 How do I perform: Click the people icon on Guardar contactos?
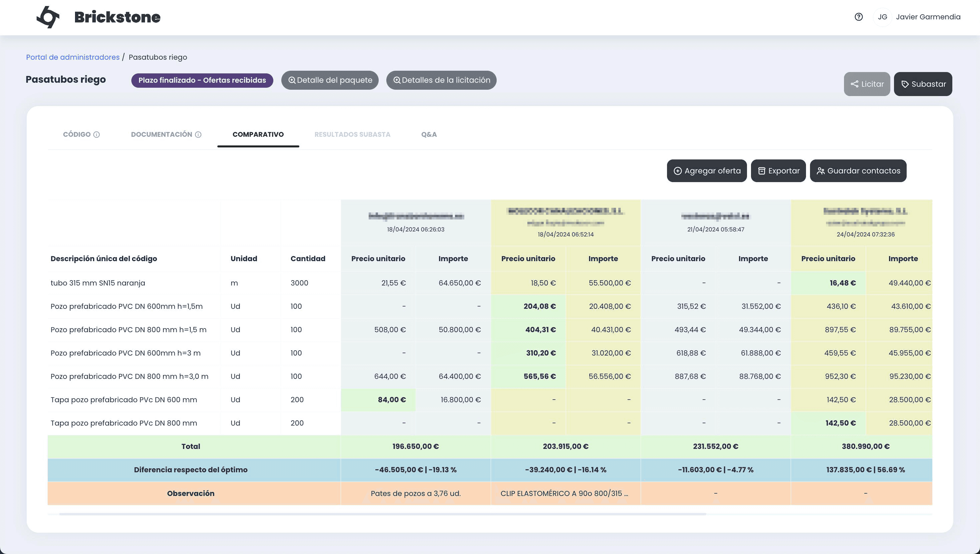click(x=821, y=171)
